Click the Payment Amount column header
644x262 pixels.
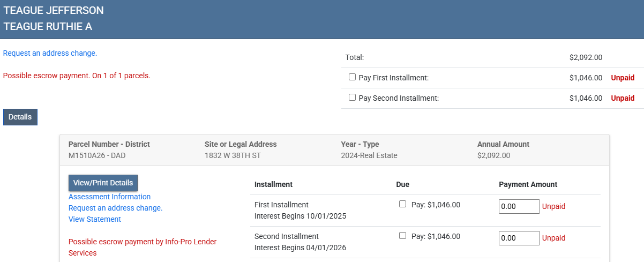[528, 184]
